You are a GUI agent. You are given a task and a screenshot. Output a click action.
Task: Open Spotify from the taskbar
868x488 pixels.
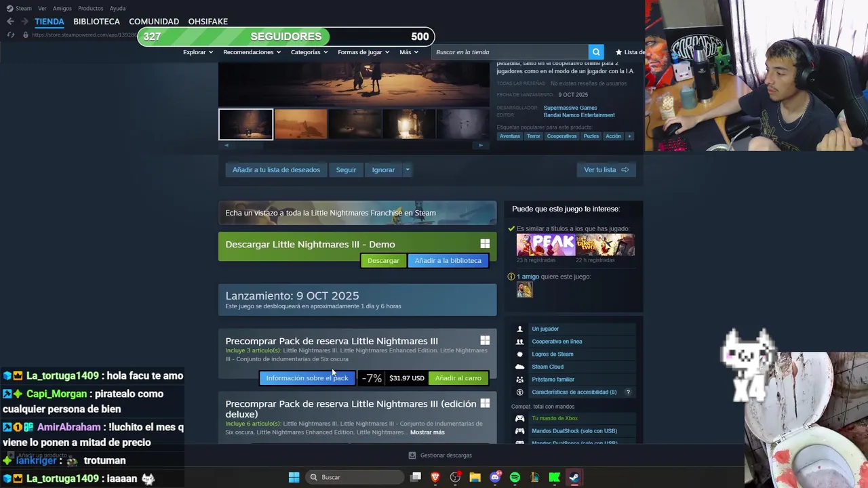(x=515, y=477)
